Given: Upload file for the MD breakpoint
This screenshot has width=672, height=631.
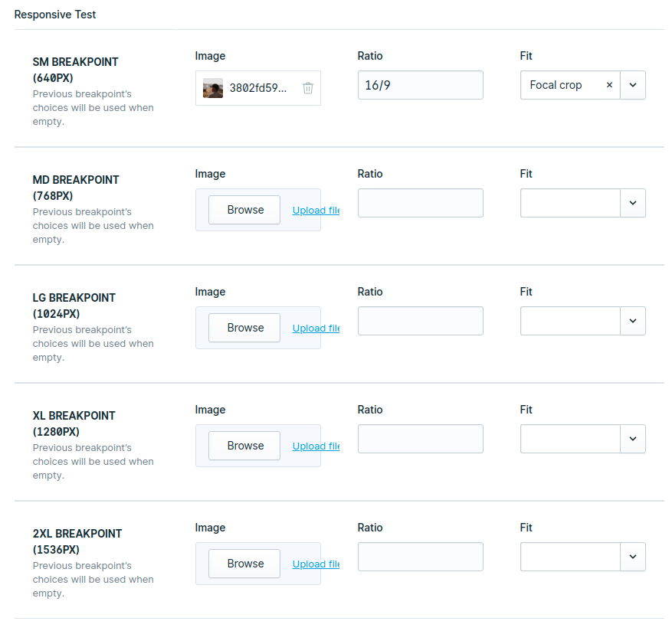Looking at the screenshot, I should pos(315,210).
